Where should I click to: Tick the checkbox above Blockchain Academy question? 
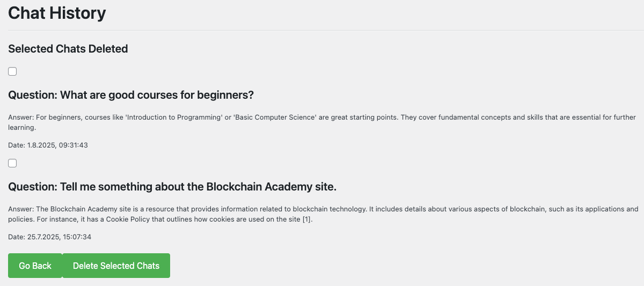pos(12,163)
